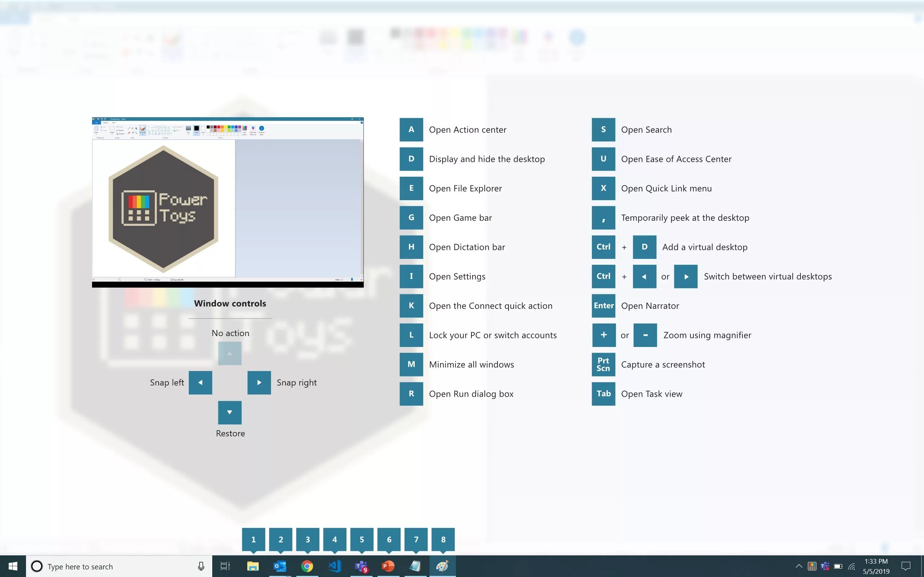This screenshot has width=924, height=577.
Task: Click the Snap right arrow button
Action: pyautogui.click(x=258, y=382)
